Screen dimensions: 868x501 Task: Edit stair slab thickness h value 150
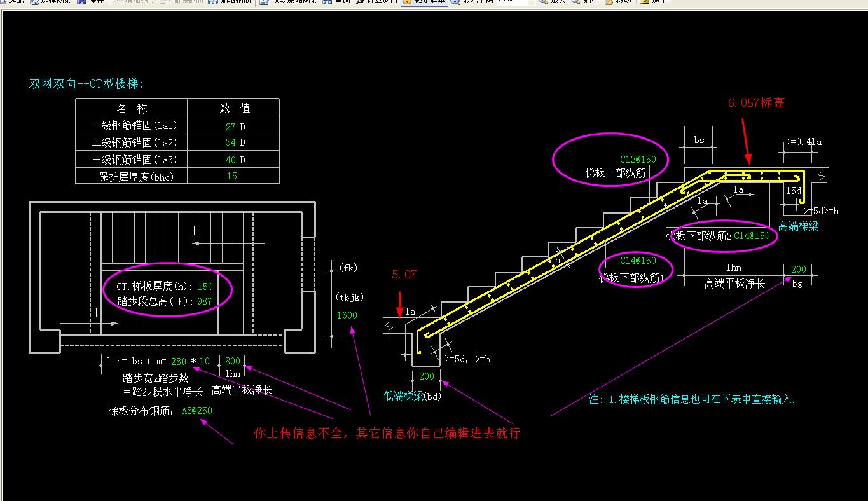point(205,287)
